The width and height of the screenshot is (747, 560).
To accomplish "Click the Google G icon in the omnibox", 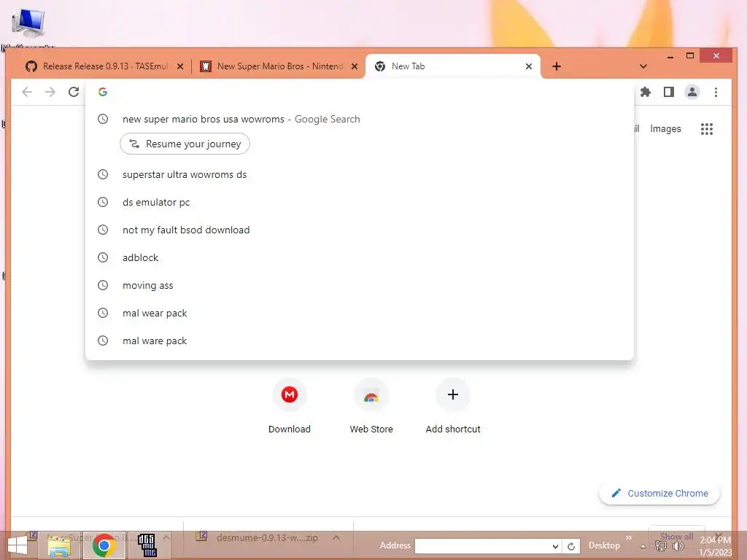I will pos(103,92).
